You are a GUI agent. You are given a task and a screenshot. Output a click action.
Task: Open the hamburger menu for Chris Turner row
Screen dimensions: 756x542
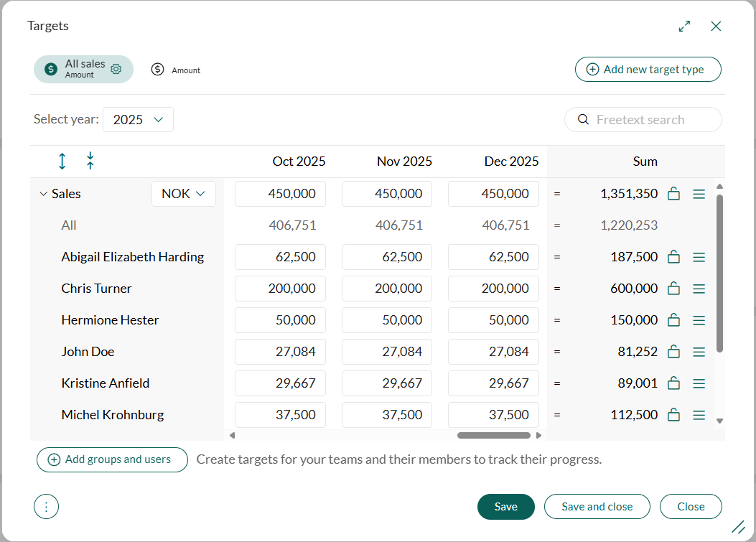coord(699,289)
